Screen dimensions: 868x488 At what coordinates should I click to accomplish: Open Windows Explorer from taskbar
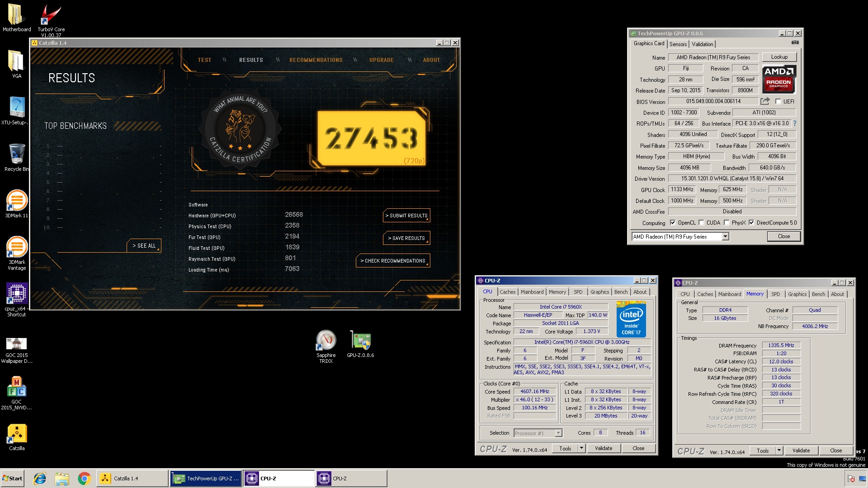click(x=62, y=479)
